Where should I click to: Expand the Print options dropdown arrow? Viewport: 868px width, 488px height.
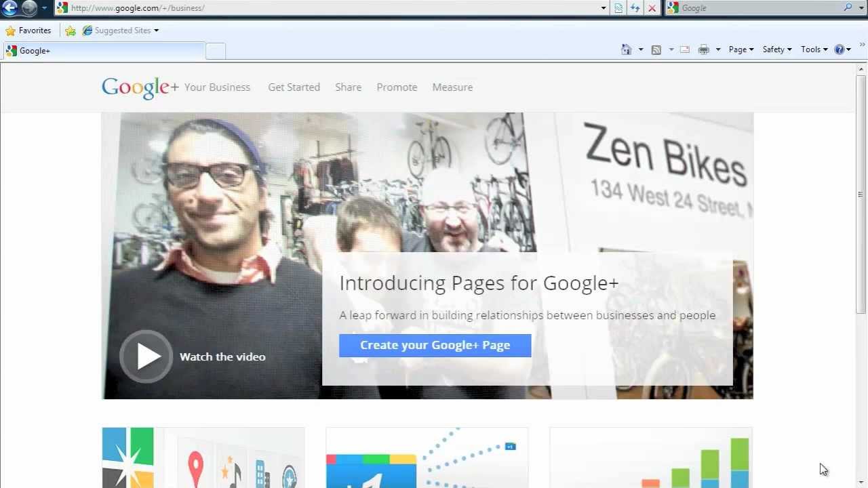coord(718,49)
